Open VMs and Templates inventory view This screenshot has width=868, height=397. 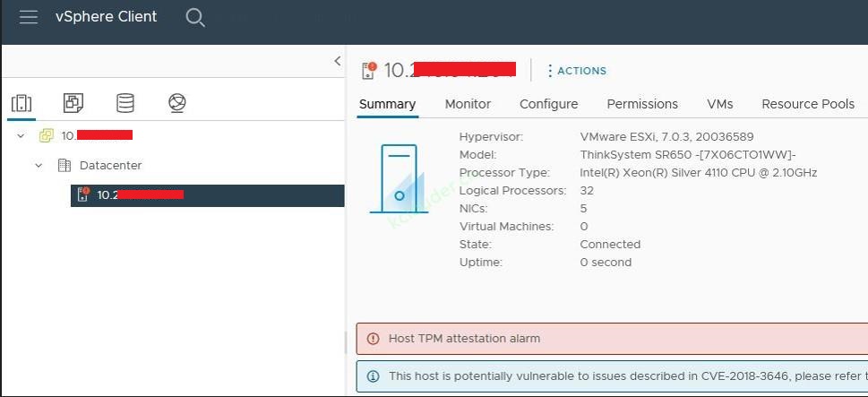pos(73,102)
